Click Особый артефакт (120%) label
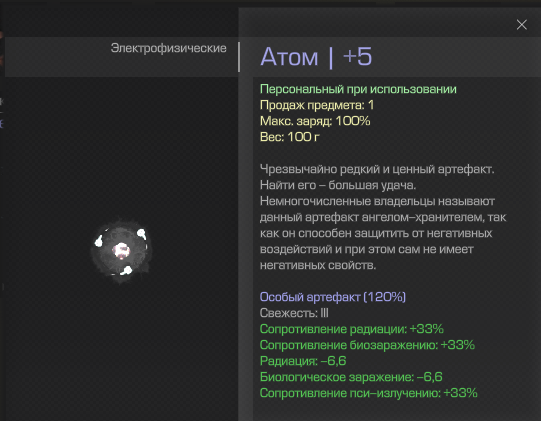541x421 pixels. tap(332, 297)
